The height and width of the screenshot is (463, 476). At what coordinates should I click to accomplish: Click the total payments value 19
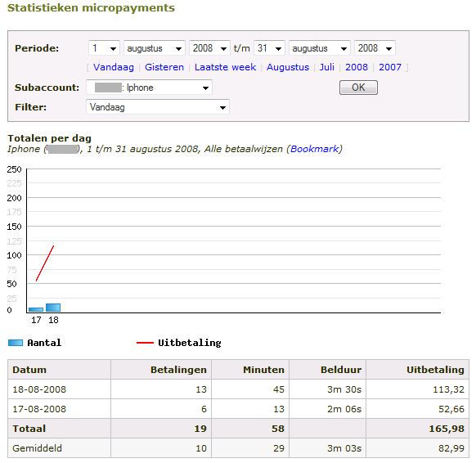point(200,429)
